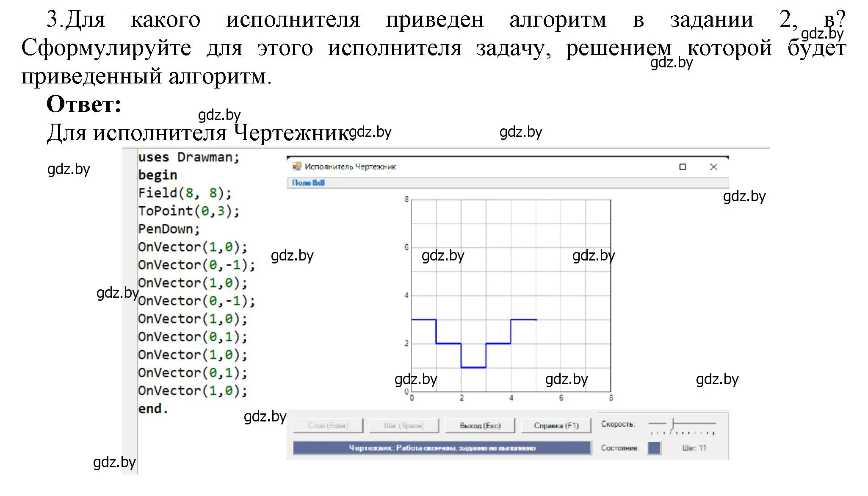Click the end. keyword in code
Viewport: 868px width, 496px height.
153,409
